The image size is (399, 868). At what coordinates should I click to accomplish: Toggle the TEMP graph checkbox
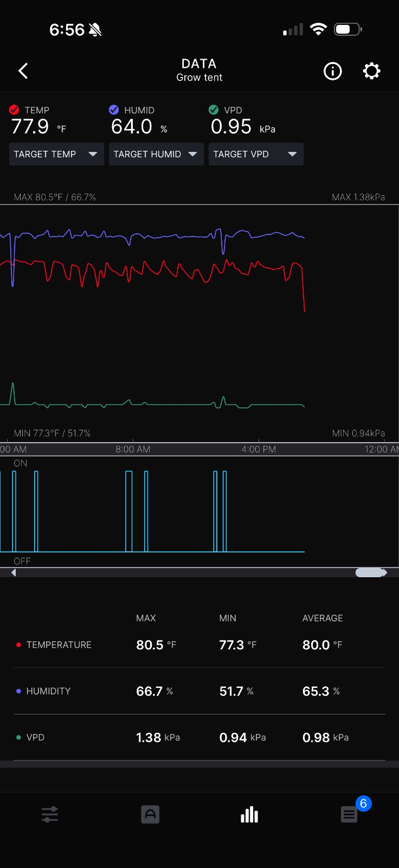pos(15,110)
